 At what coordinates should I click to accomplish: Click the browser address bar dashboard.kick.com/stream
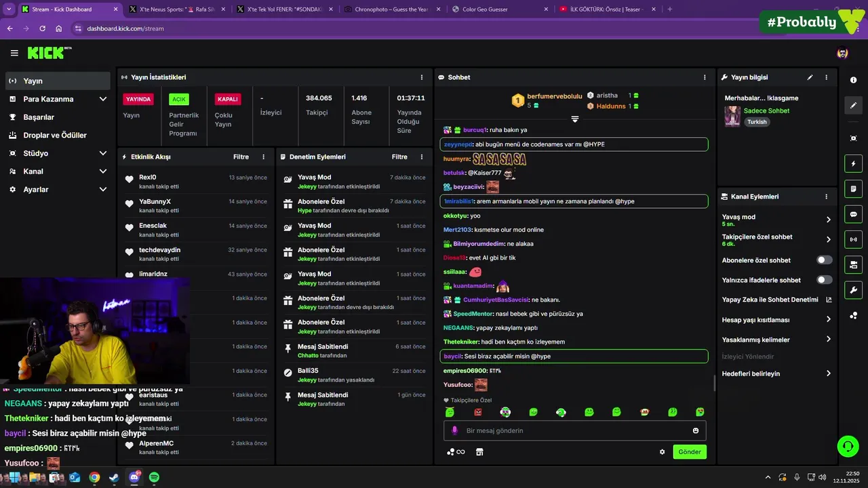click(125, 28)
